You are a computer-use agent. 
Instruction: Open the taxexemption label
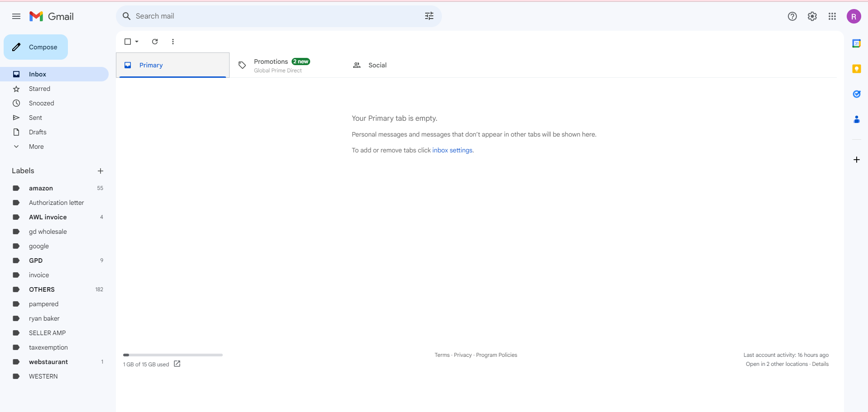coord(54,347)
